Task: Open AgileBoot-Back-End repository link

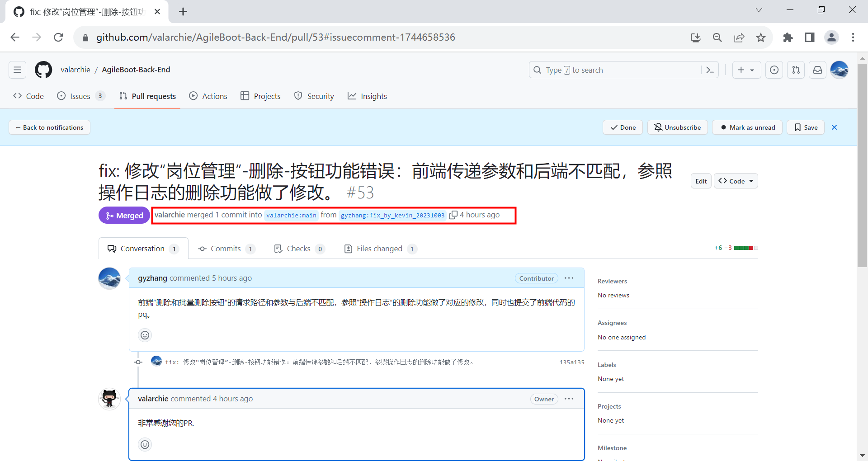Action: click(136, 70)
